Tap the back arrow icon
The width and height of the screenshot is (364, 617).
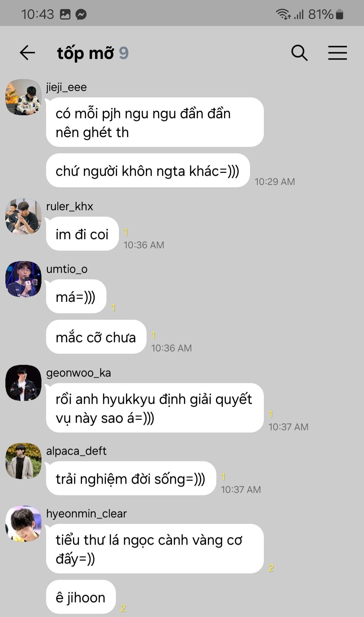27,53
